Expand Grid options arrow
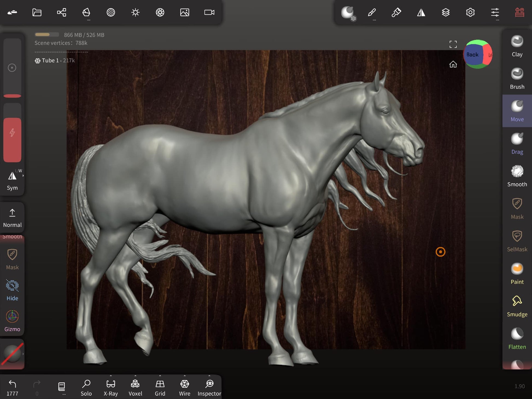 click(160, 376)
